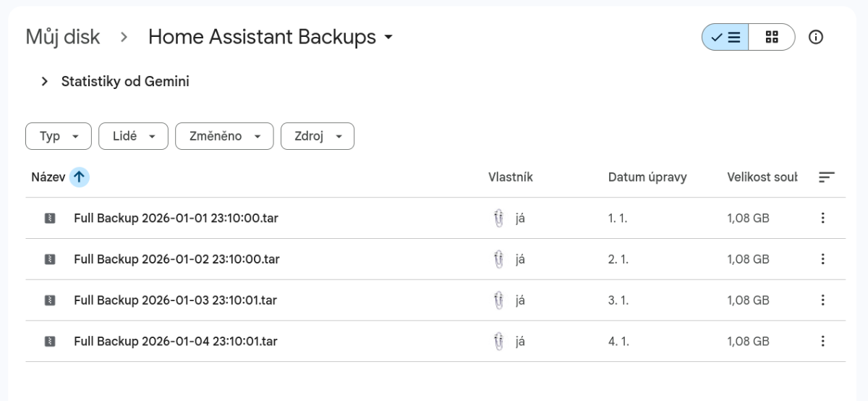This screenshot has width=868, height=401.
Task: Click the Velikost souboru column header
Action: (x=762, y=177)
